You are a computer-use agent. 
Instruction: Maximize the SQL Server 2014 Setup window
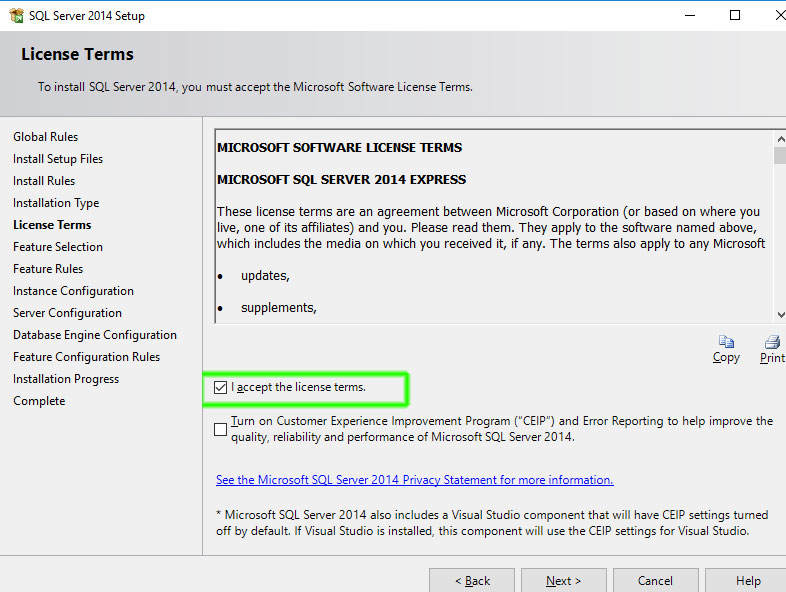tap(735, 16)
